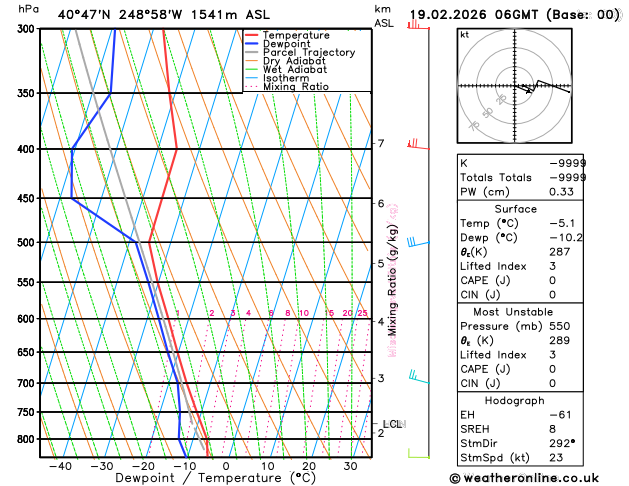The image size is (629, 486).
Task: Click the red Temperature legend line
Action: click(252, 35)
